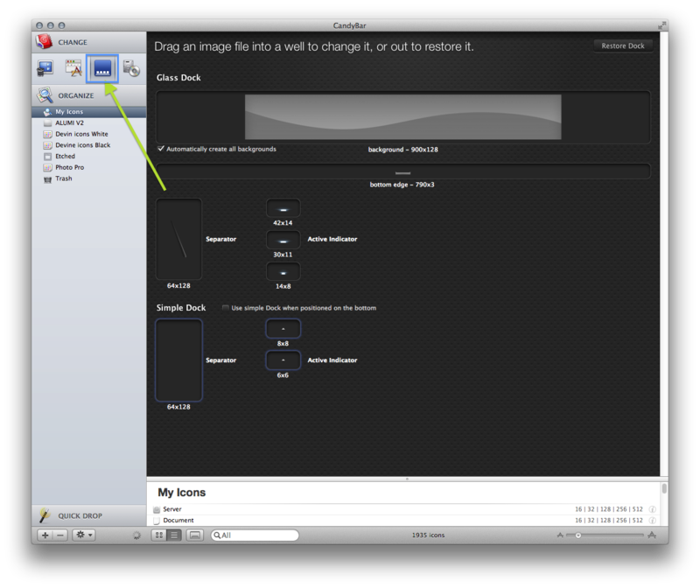Click the Quick Drop icon
700x588 pixels.
tap(45, 515)
